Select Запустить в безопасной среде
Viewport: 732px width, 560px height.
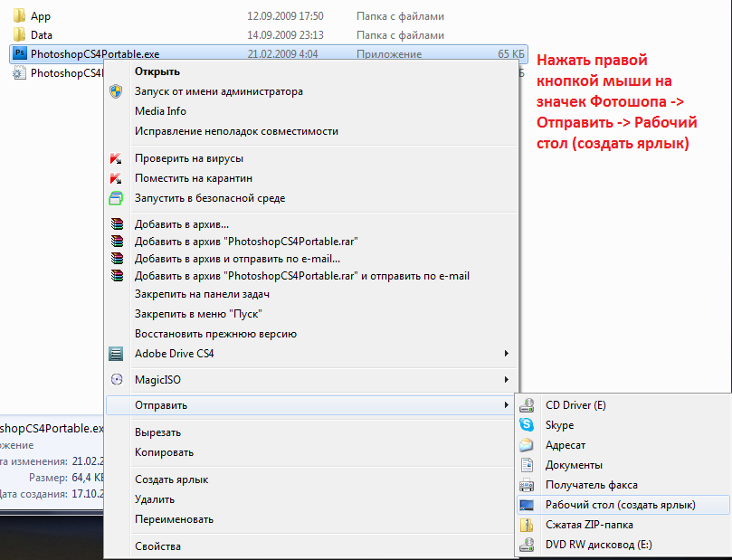click(210, 198)
